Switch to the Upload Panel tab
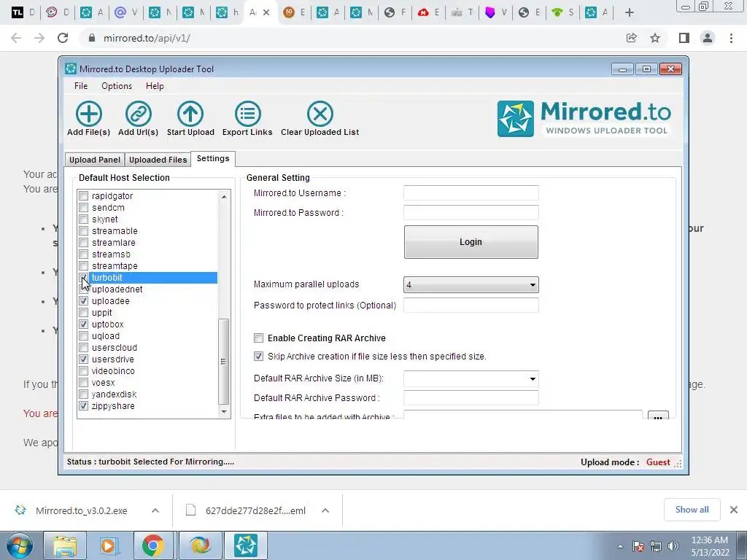The height and width of the screenshot is (560, 747). coord(95,160)
